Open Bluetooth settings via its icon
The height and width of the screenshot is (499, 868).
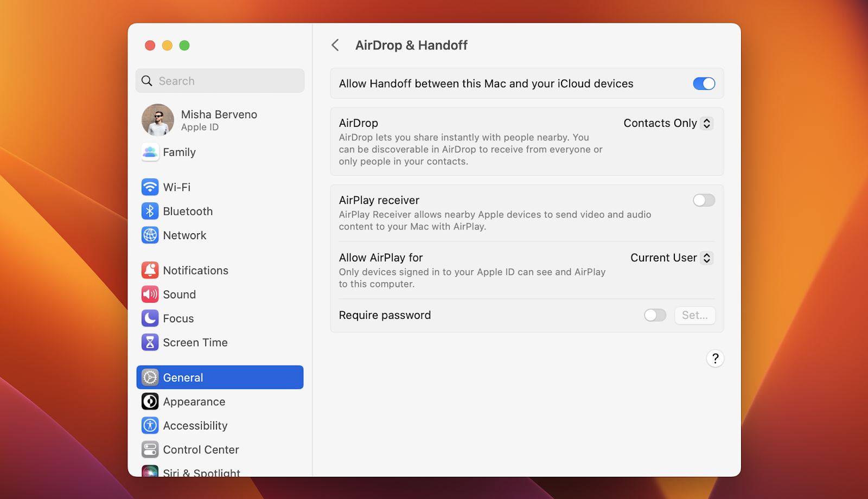coord(150,211)
